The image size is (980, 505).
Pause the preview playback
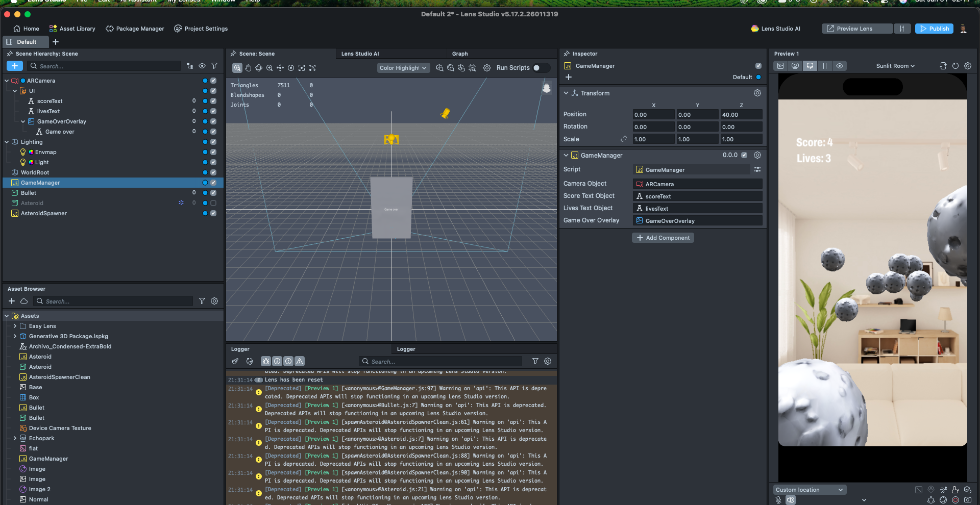point(825,66)
